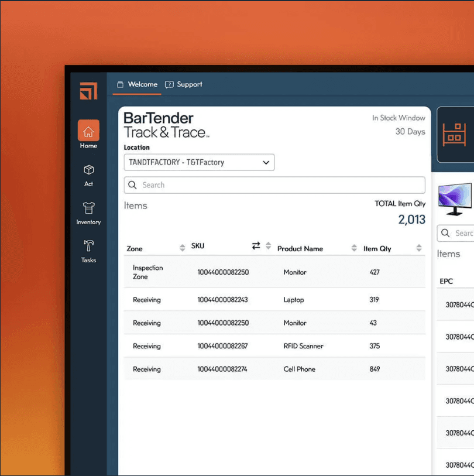Screen dimensions: 474x476
Task: Click the Support question mark icon
Action: tap(169, 84)
